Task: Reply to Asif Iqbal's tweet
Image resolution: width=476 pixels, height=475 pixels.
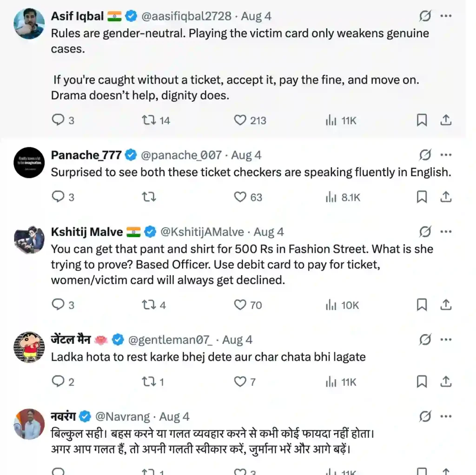Action: tap(58, 120)
